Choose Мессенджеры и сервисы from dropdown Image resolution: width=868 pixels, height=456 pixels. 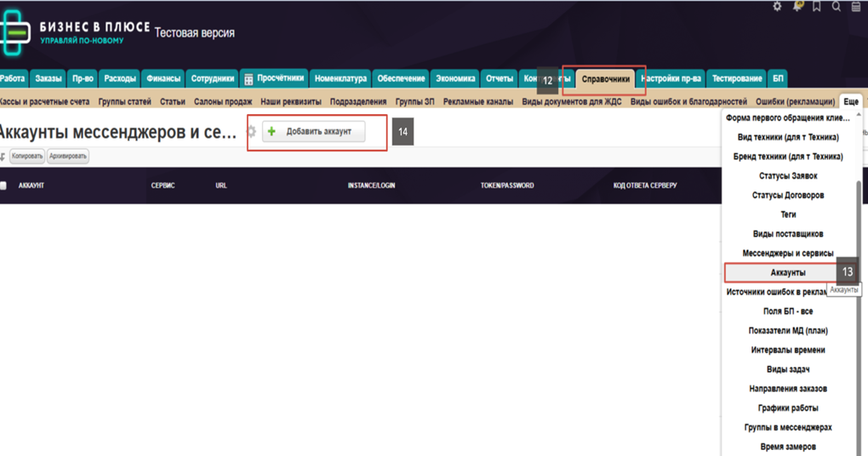click(787, 253)
